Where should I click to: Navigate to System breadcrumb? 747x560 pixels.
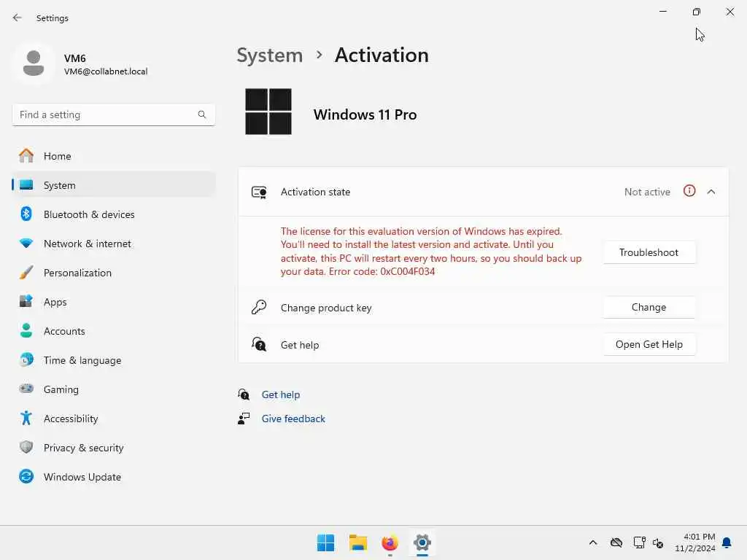pyautogui.click(x=270, y=55)
